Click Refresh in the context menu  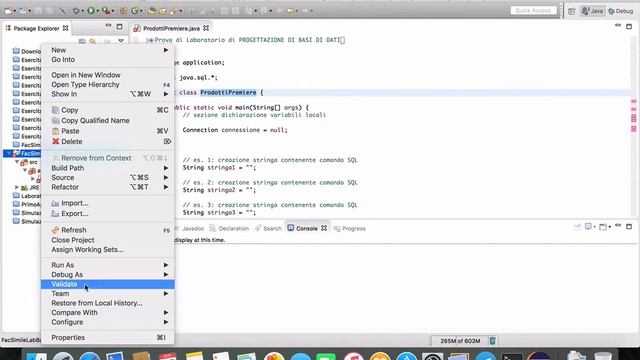[x=108, y=230]
